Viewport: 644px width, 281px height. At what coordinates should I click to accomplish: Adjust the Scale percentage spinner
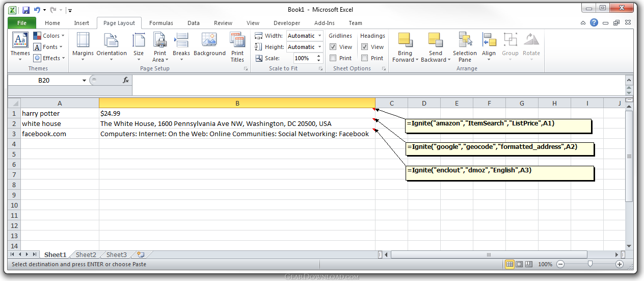320,58
